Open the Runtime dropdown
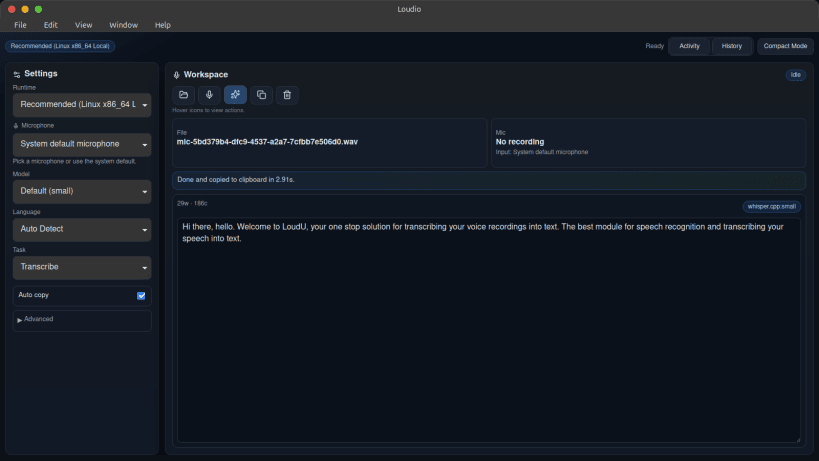819x461 pixels. pyautogui.click(x=82, y=105)
